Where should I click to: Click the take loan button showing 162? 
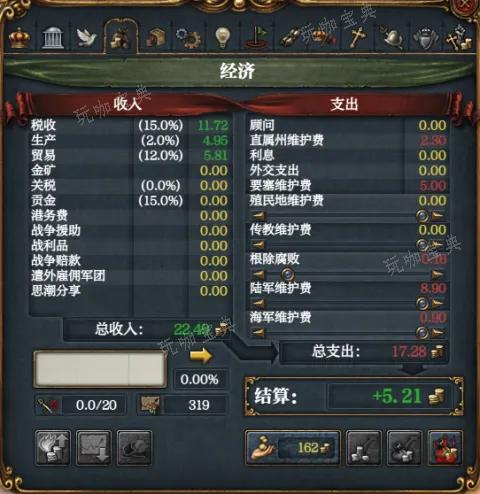click(x=293, y=448)
